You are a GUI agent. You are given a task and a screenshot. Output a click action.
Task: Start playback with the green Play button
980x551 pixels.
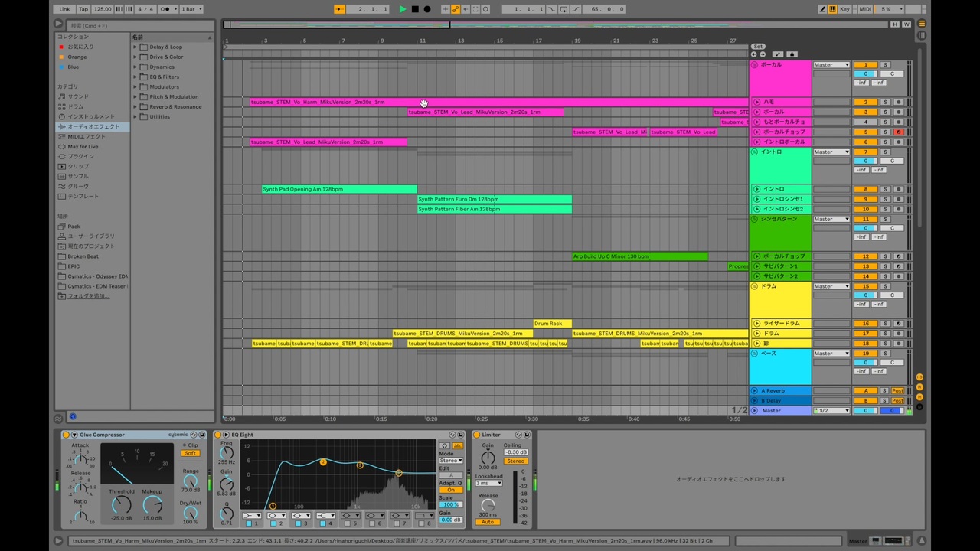coord(403,9)
